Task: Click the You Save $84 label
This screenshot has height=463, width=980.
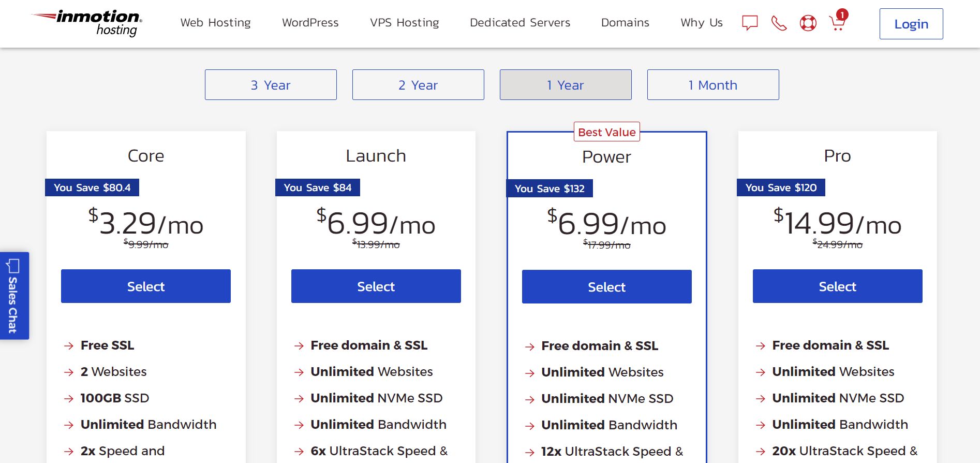Action: (x=318, y=187)
